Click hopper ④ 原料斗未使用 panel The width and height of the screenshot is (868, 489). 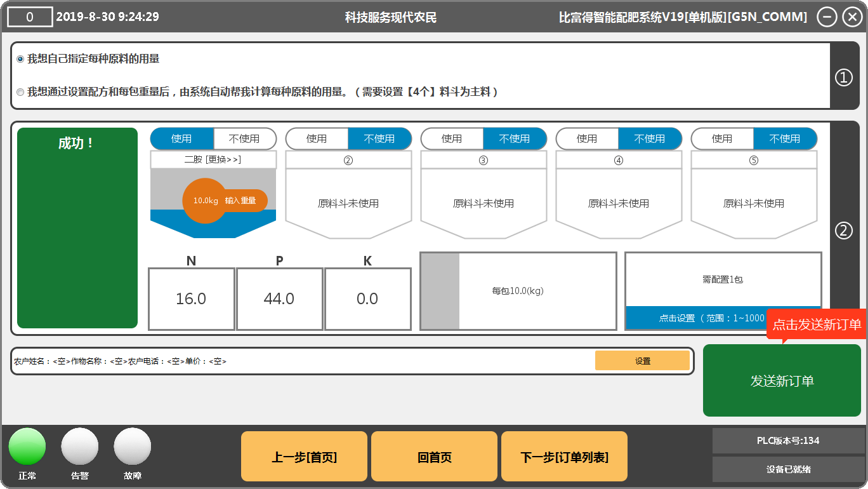(x=619, y=203)
